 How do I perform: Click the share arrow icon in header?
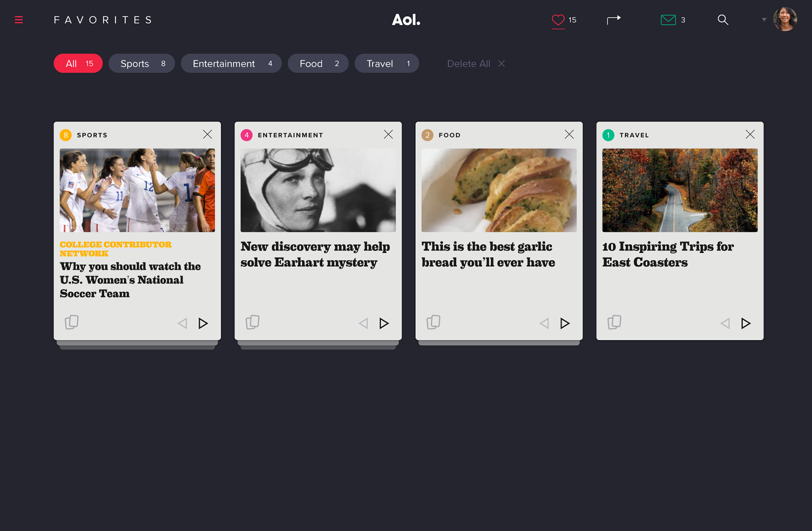point(614,20)
